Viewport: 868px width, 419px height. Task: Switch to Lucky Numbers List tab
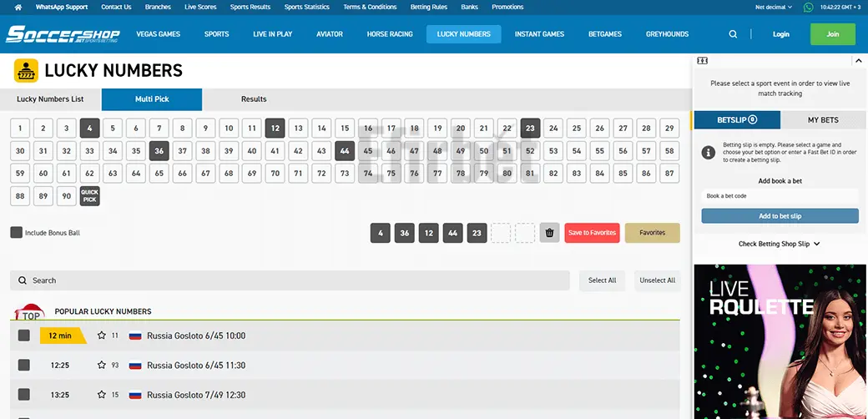pos(50,99)
